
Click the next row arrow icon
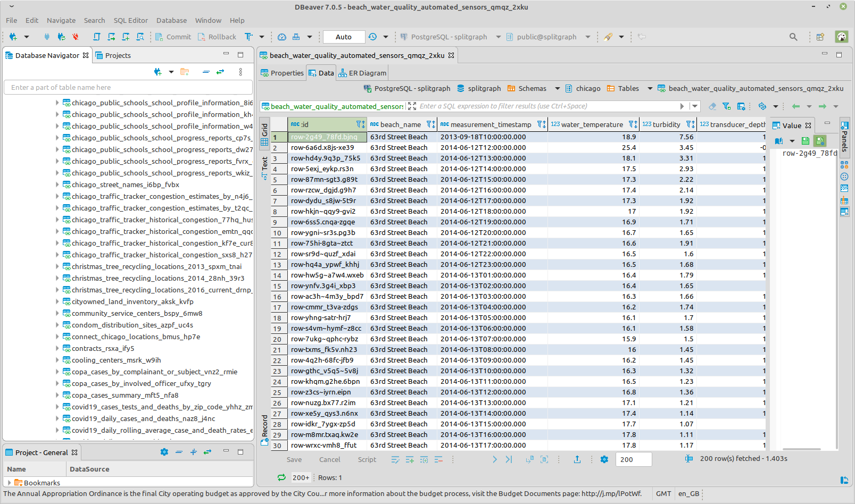(495, 459)
